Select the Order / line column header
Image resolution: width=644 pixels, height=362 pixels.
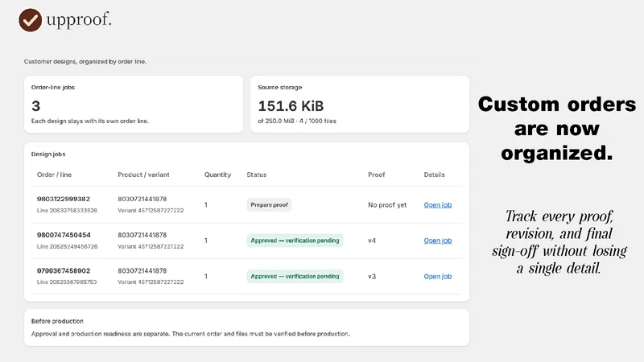point(54,175)
